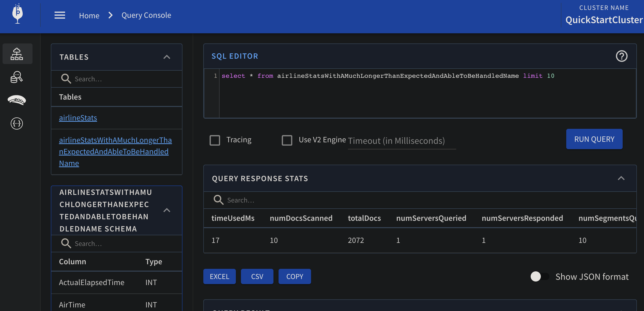Open Swagger REST API sidebar icon
This screenshot has width=644, height=311.
[17, 123]
